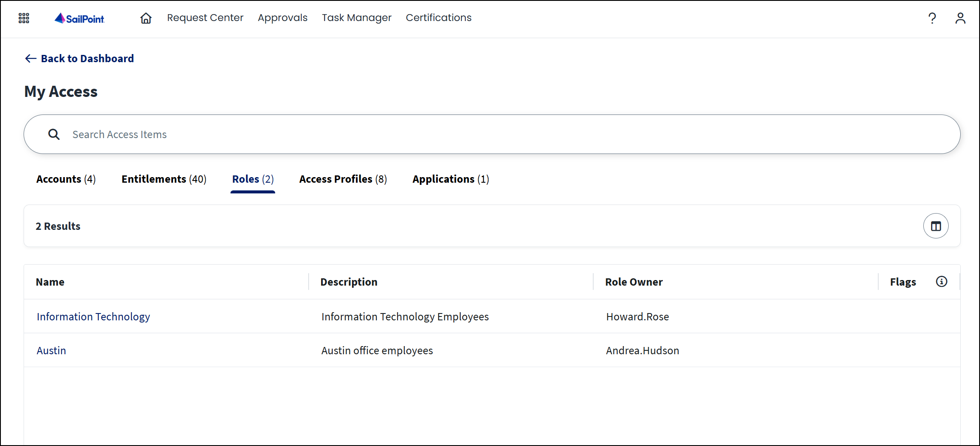Select the Home icon in the navigation bar
980x446 pixels.
tap(146, 18)
